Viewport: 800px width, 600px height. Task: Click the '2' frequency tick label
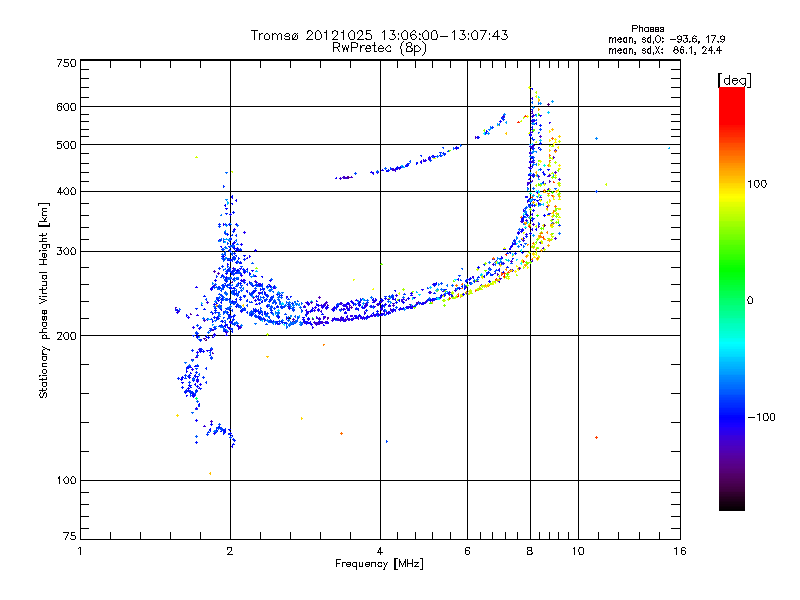point(230,551)
